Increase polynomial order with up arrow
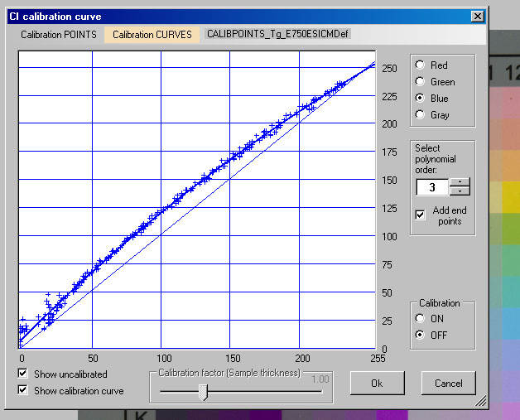This screenshot has width=520, height=420. coord(460,182)
